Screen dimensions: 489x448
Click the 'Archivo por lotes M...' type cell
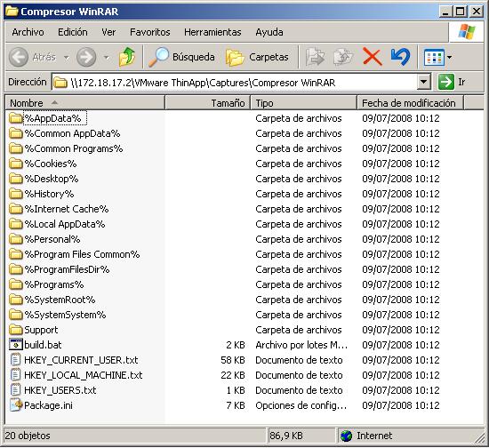[301, 345]
